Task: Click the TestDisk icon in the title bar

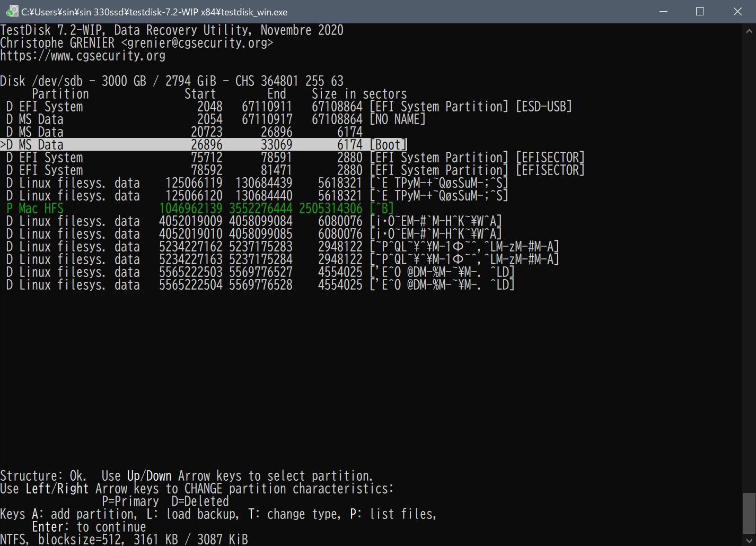Action: pos(11,12)
